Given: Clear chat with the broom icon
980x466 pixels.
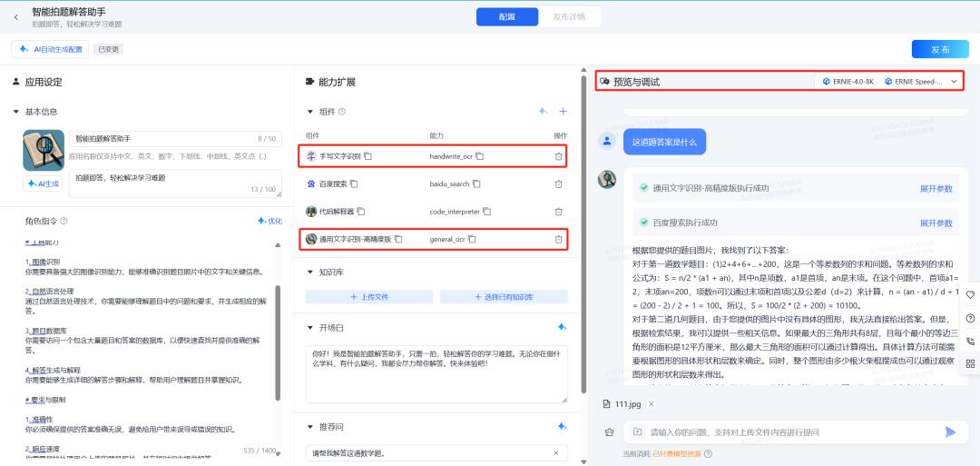Looking at the screenshot, I should click(x=609, y=431).
